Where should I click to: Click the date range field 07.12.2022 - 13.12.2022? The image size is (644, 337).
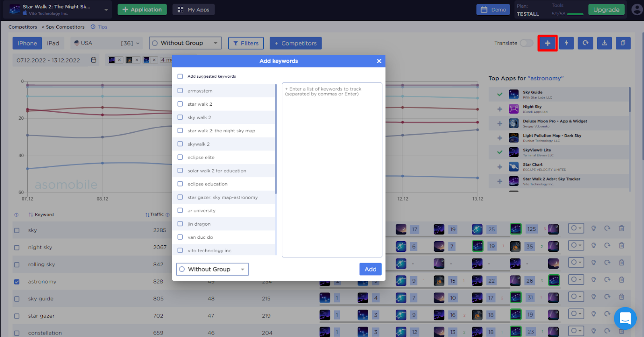56,60
